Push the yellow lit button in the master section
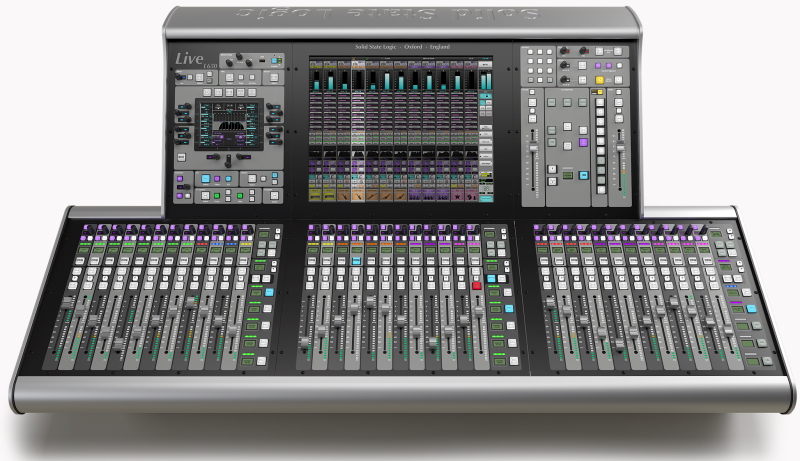Viewport: 800px width, 461px height. pos(599,80)
